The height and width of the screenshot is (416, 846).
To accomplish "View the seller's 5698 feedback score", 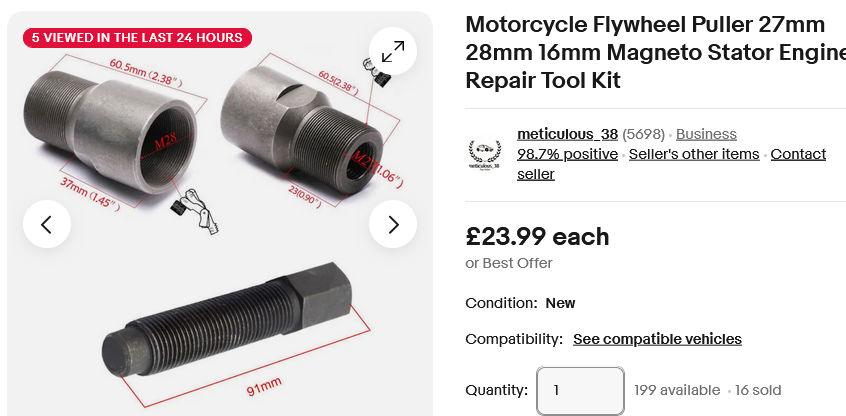I will (643, 134).
